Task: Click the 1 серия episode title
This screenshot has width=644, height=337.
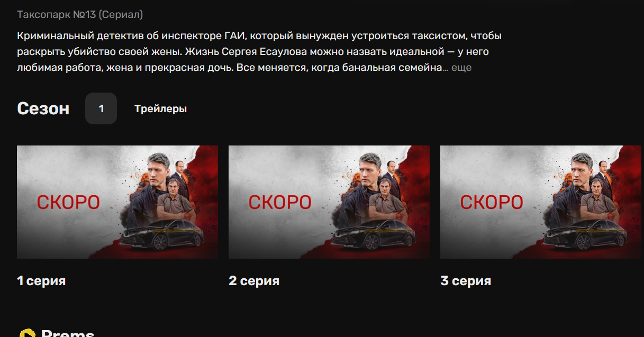Action: 41,281
